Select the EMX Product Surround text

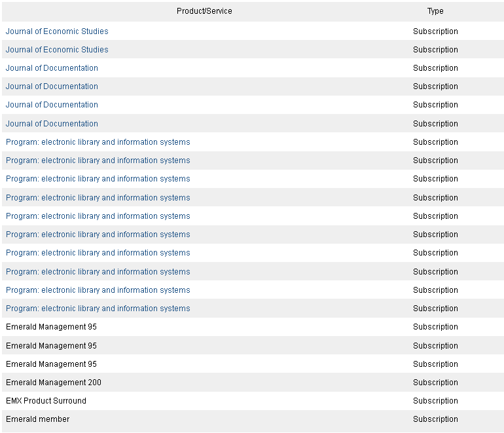point(46,400)
